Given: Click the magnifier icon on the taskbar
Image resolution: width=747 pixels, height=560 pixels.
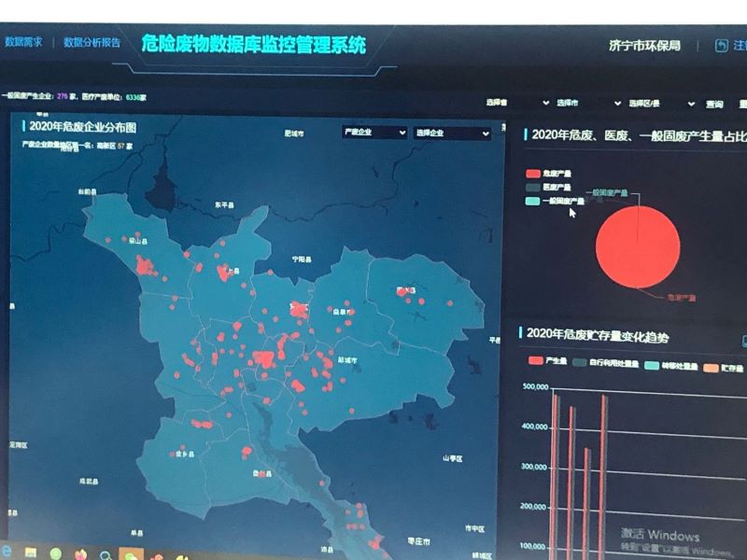Looking at the screenshot, I should click(x=106, y=555).
